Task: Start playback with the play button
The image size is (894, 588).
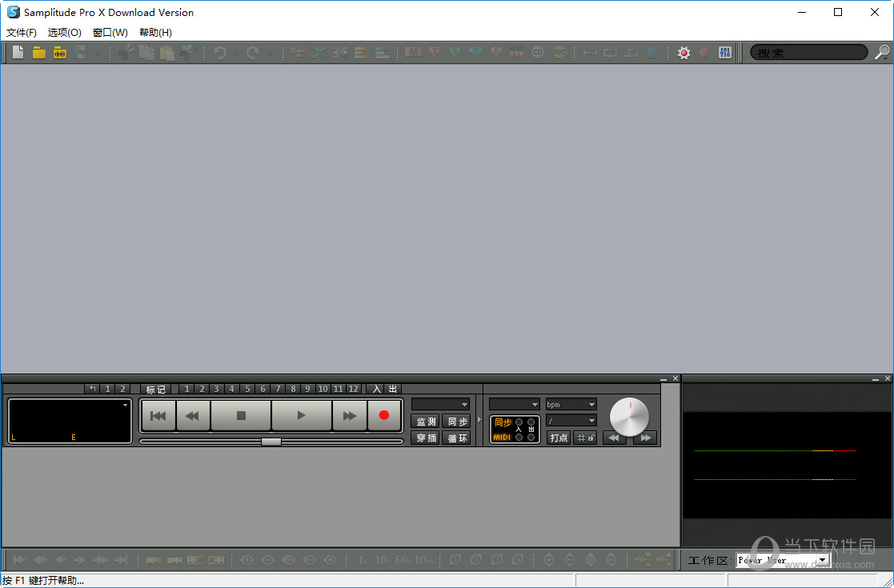Action: pos(301,415)
